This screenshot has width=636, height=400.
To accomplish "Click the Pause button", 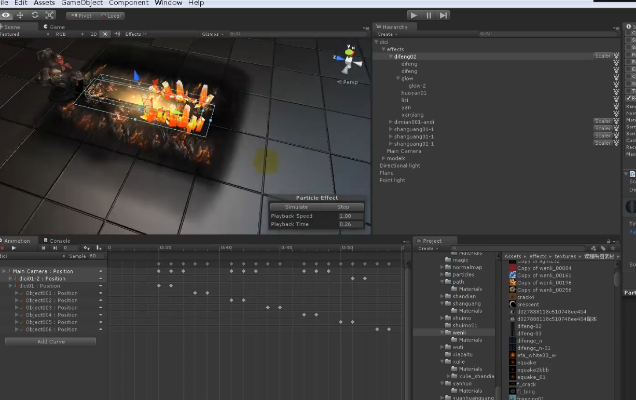I will 430,15.
